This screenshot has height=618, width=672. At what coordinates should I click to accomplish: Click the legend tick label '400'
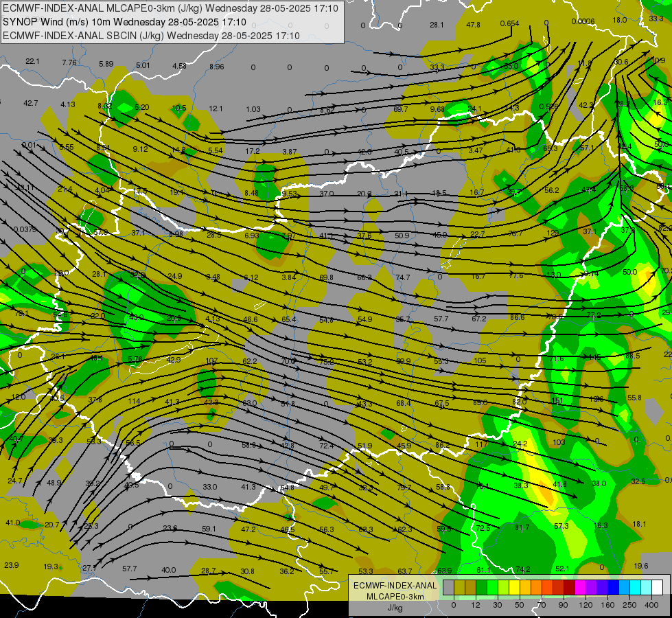(651, 605)
